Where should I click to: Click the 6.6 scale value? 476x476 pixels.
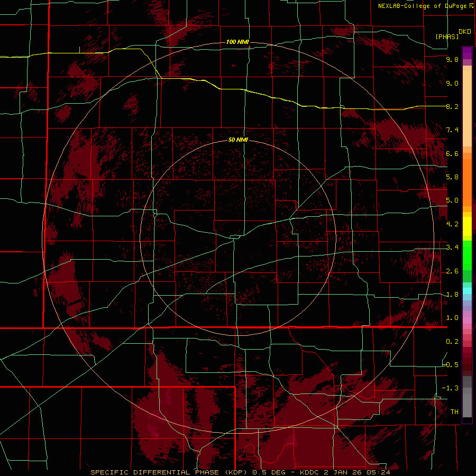click(452, 153)
